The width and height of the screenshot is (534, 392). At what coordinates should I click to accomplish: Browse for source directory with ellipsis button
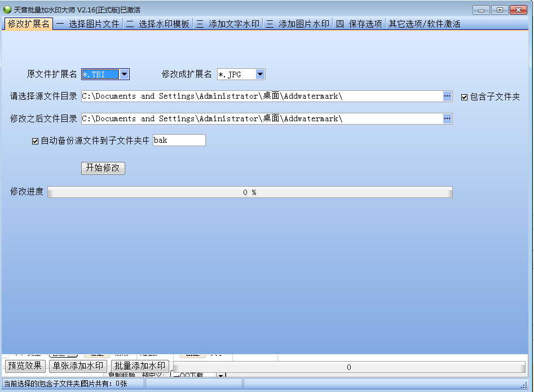[x=447, y=96]
